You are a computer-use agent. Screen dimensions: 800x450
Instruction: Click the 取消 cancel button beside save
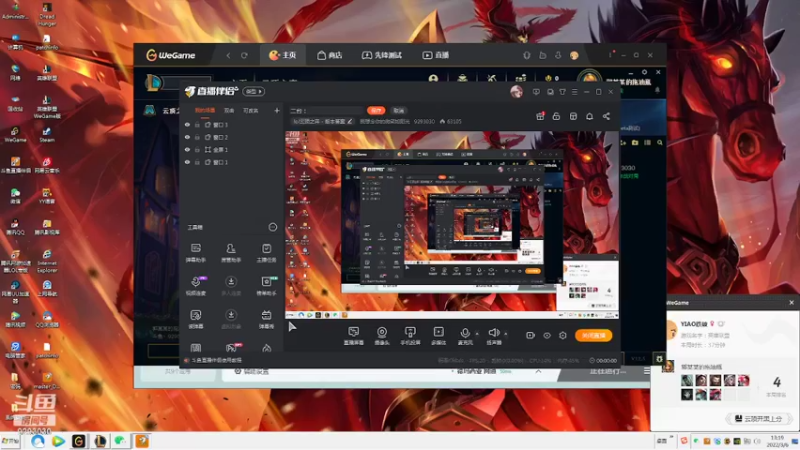click(x=398, y=110)
